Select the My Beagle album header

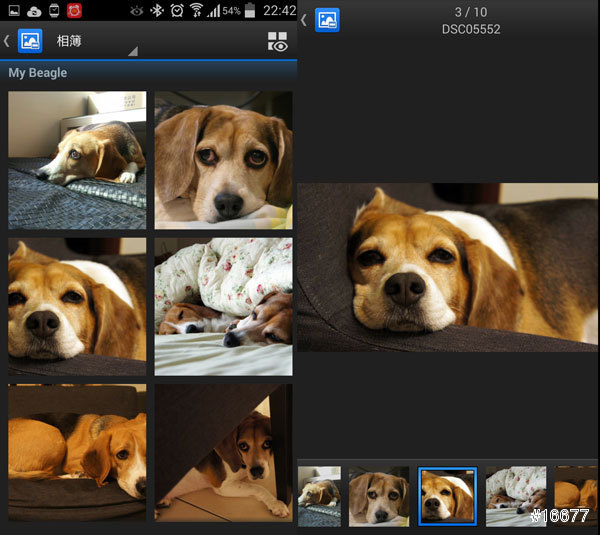point(38,73)
